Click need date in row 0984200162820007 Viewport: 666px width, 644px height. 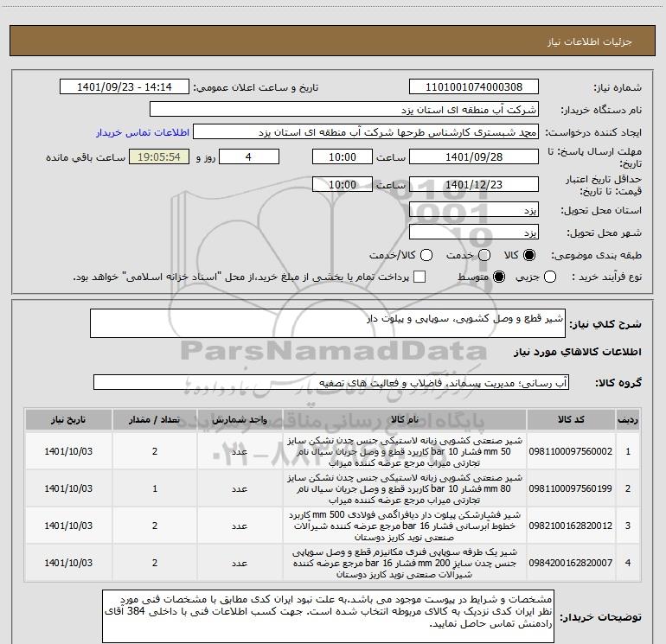click(68, 563)
